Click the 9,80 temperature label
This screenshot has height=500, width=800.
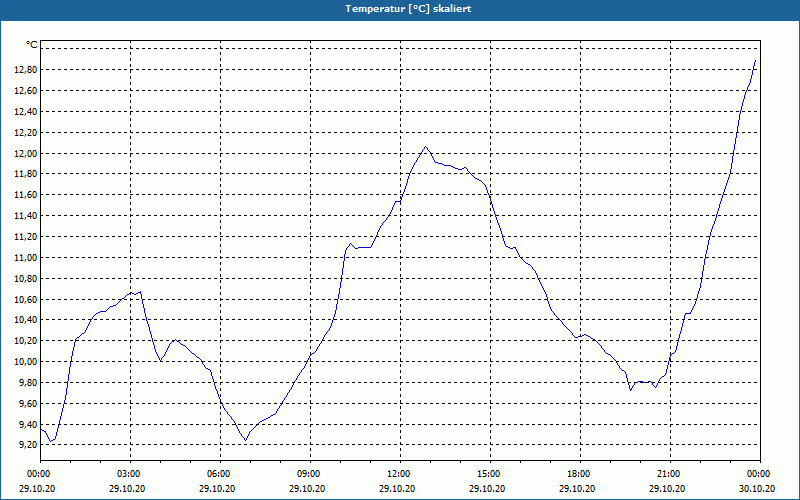tap(29, 383)
